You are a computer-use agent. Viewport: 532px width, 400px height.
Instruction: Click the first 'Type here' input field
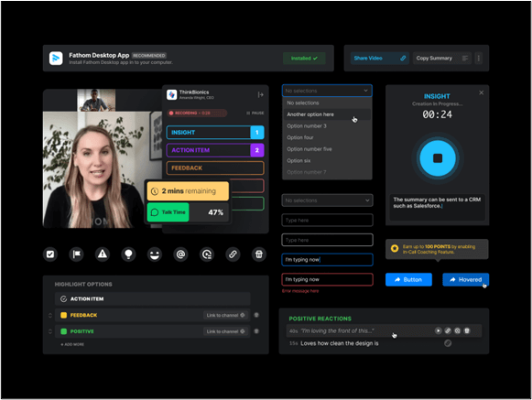pos(327,221)
